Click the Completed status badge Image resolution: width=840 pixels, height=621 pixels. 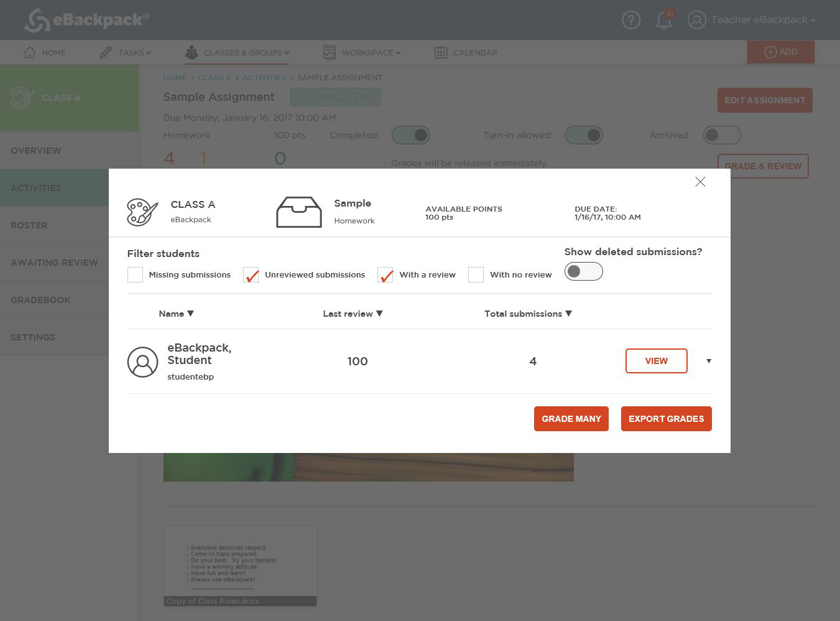click(336, 97)
